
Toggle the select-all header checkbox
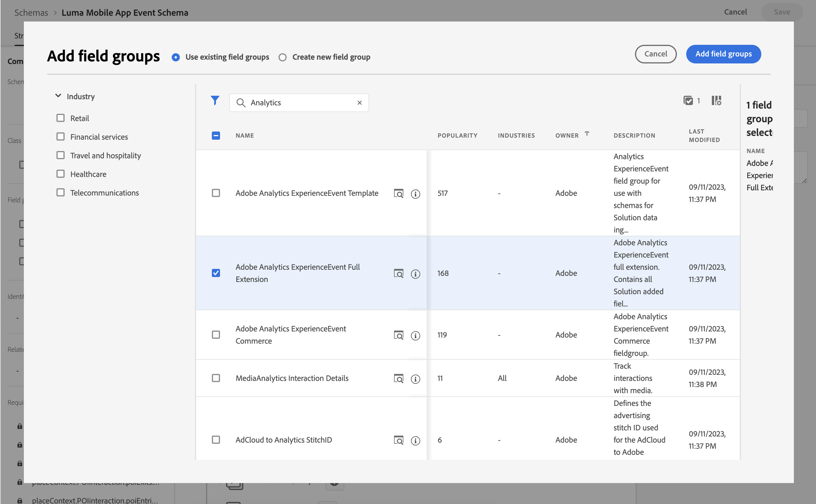tap(216, 135)
